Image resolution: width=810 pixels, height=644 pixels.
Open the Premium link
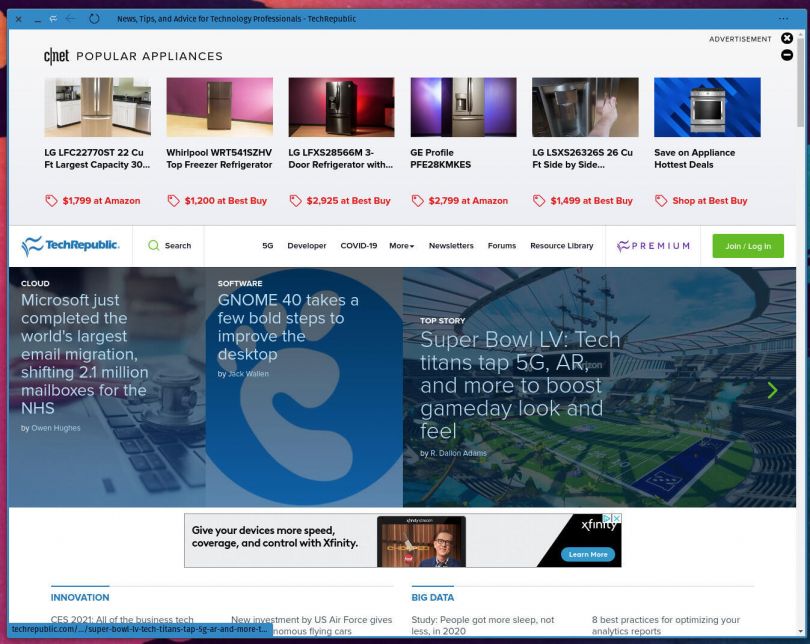[654, 246]
